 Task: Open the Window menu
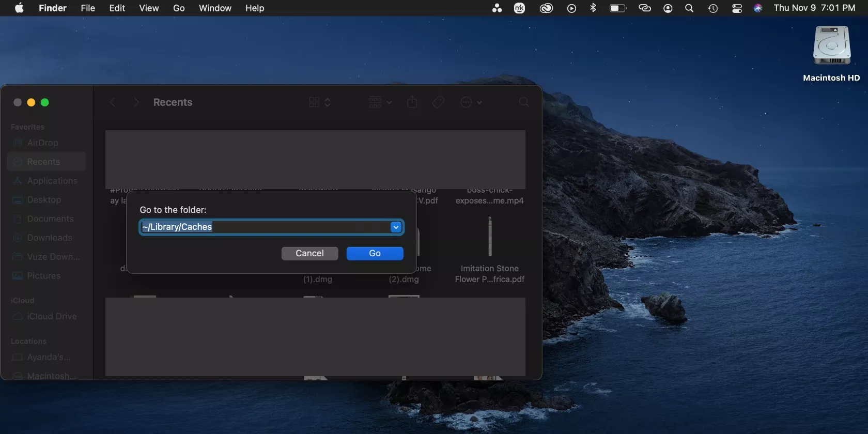click(x=215, y=8)
